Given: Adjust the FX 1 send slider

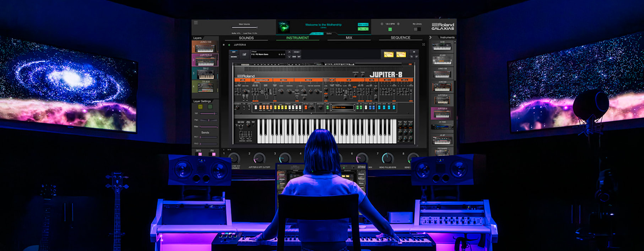Looking at the screenshot, I should (209, 137).
